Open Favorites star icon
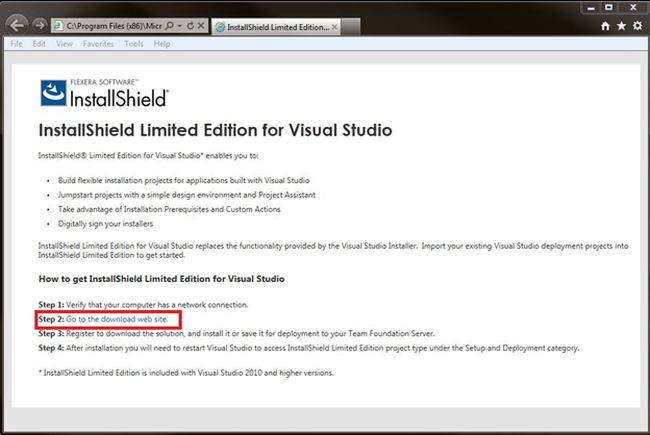Viewport: 650px width, 435px height. tap(621, 26)
